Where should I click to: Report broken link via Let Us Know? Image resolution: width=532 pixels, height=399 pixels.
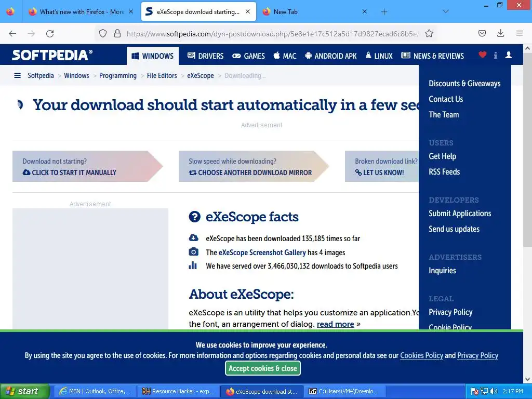[382, 166]
